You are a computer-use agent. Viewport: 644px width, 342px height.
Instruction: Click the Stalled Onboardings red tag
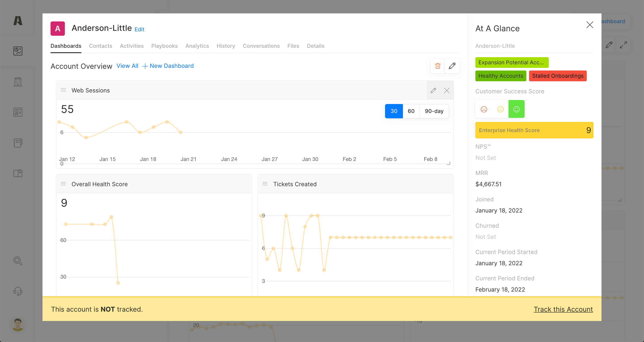pos(557,76)
